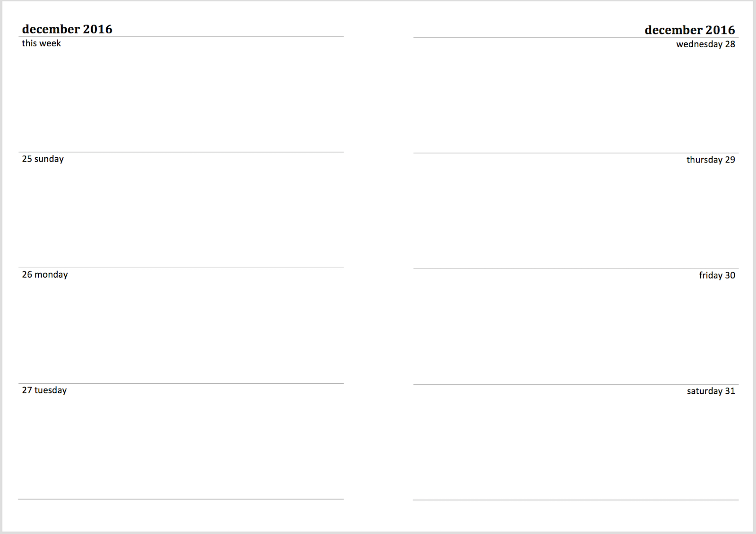Select the "this week" label
This screenshot has width=756, height=534.
pos(41,43)
